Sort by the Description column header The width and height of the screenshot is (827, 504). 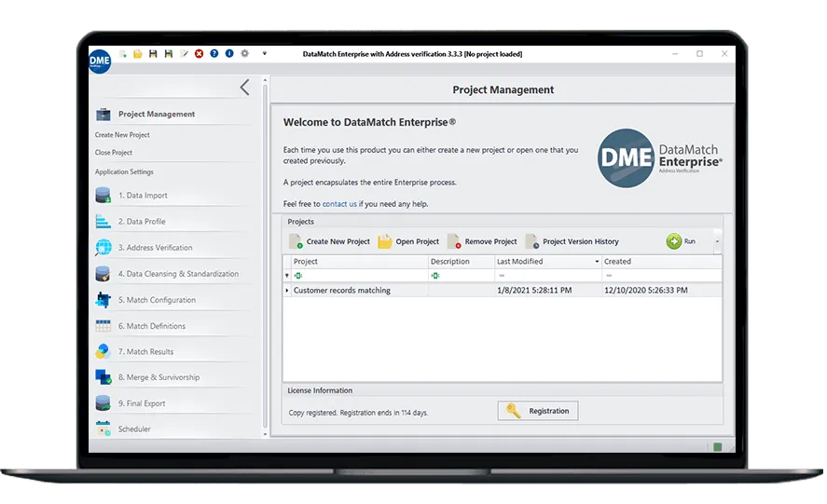coord(461,262)
